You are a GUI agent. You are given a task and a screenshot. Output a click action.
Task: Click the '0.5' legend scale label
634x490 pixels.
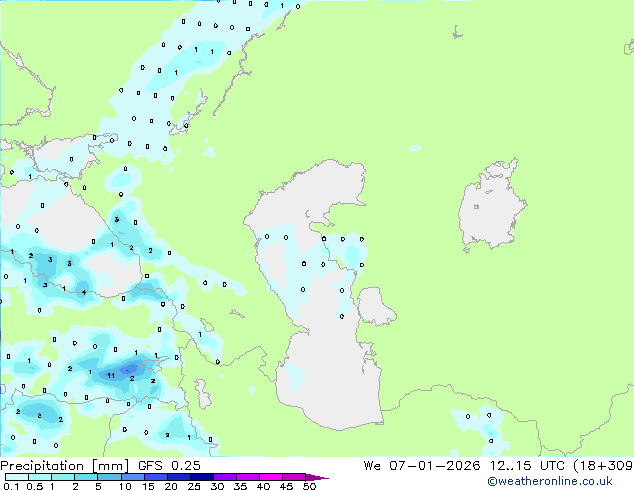tap(35, 486)
